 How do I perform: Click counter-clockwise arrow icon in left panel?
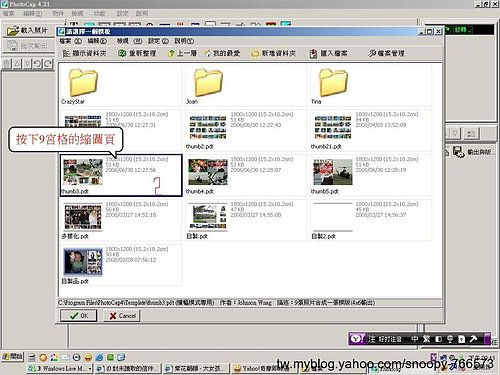pos(37,63)
